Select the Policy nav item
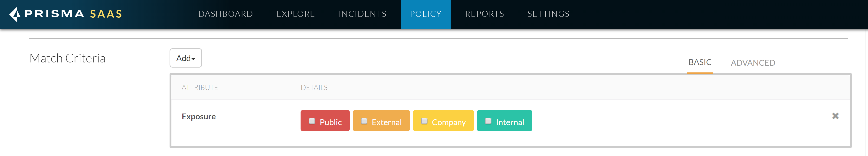The height and width of the screenshot is (156, 868). pos(426,14)
